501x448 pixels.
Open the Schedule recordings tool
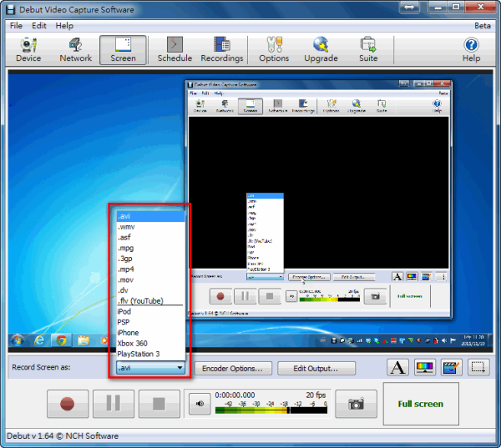pyautogui.click(x=175, y=50)
